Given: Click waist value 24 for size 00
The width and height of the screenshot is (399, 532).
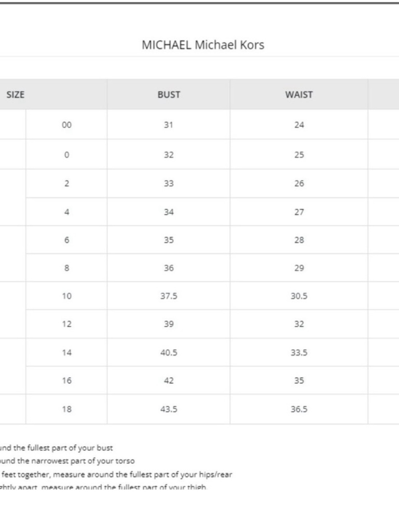Looking at the screenshot, I should coord(299,125).
